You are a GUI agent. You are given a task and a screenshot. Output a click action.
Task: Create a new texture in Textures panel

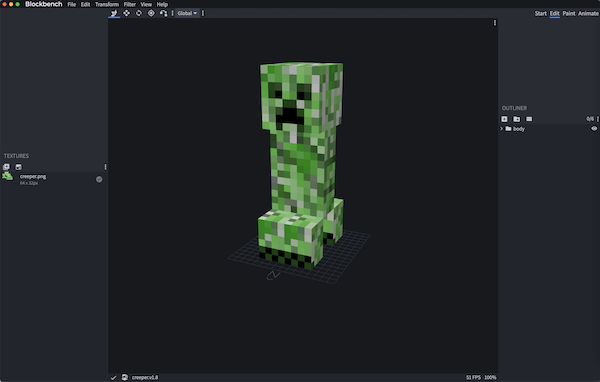[x=18, y=167]
